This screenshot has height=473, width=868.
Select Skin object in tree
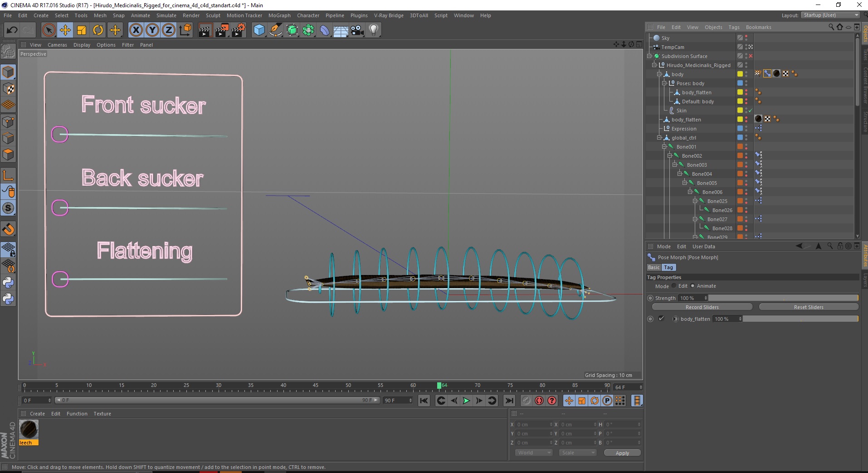tap(681, 111)
